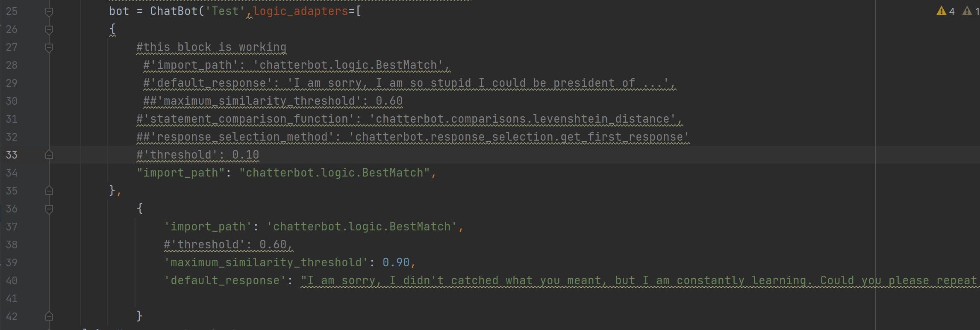Viewport: 980px width, 330px height.
Task: Click the 'maximum_similarity_threshold' key on line 39
Action: (x=266, y=262)
